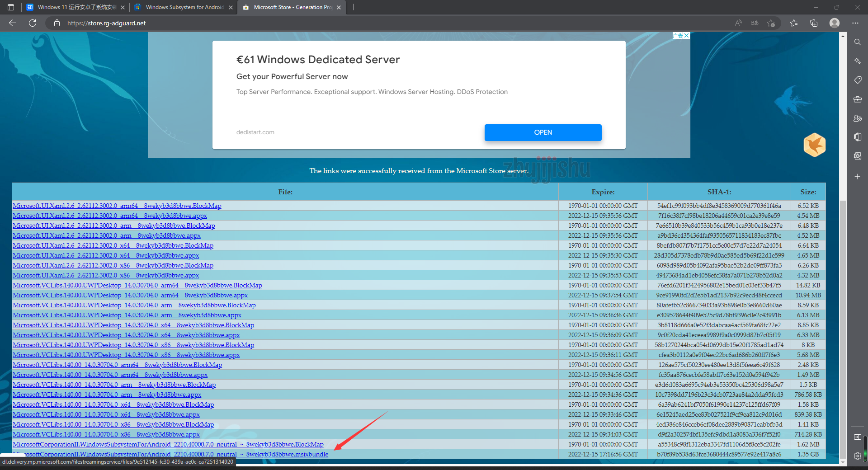868x470 pixels.
Task: Download VCLibs UWPDesktop x64 appx link
Action: (x=126, y=335)
